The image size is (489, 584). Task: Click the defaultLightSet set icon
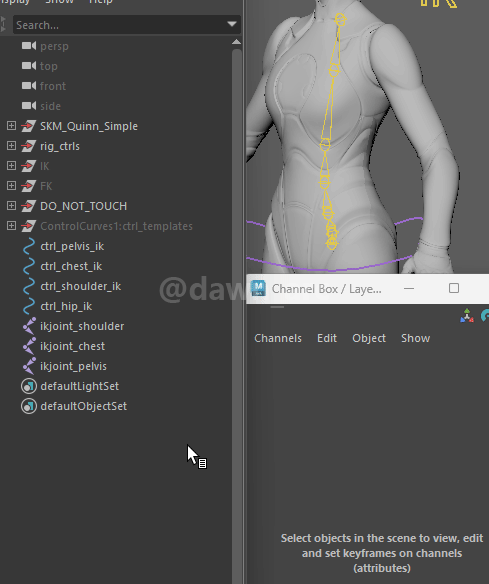coord(29,386)
